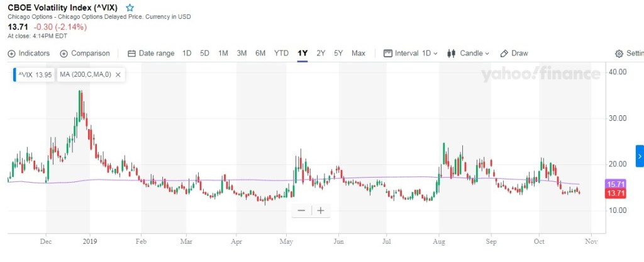Click the red 13.71 current price tag
Screen dimensions: 644x262
coord(615,194)
